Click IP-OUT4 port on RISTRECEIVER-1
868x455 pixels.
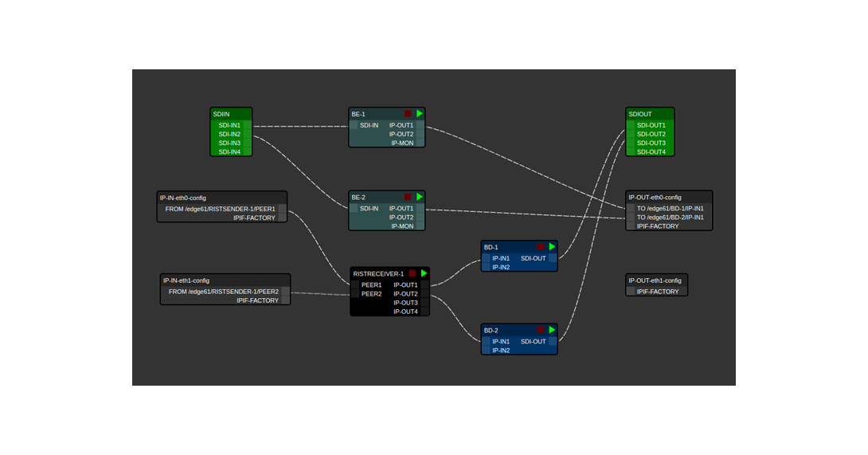coord(405,312)
